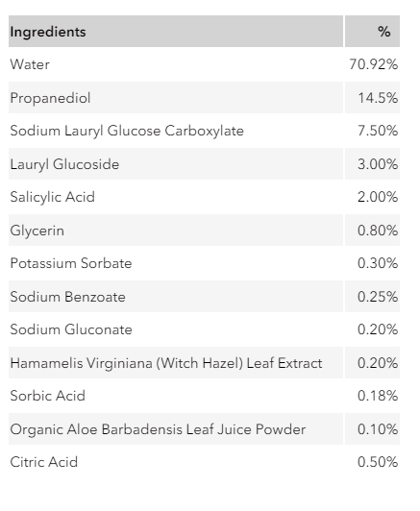Click the 2.00% Salicylic Acid value
420x511 pixels.
[x=378, y=197]
